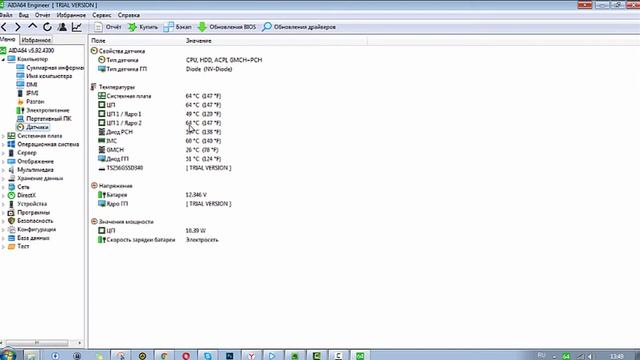
Task: Expand the Мультимедиа node
Action: click(3, 170)
